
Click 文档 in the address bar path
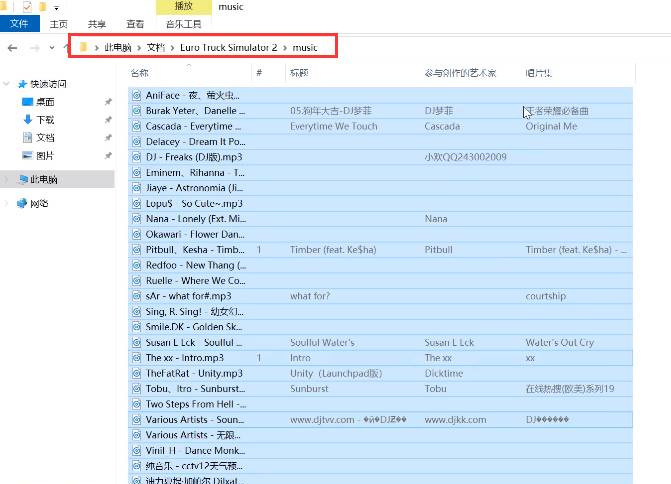(156, 47)
